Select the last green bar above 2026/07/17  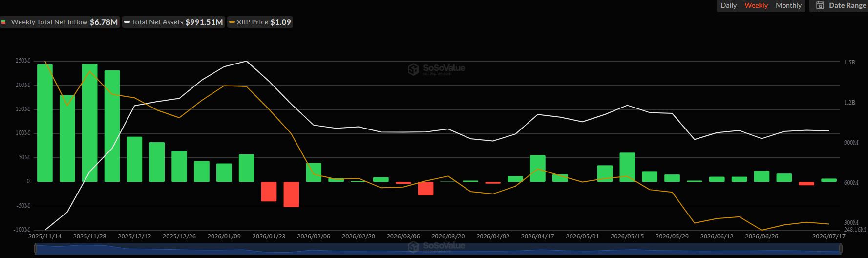[x=829, y=180]
